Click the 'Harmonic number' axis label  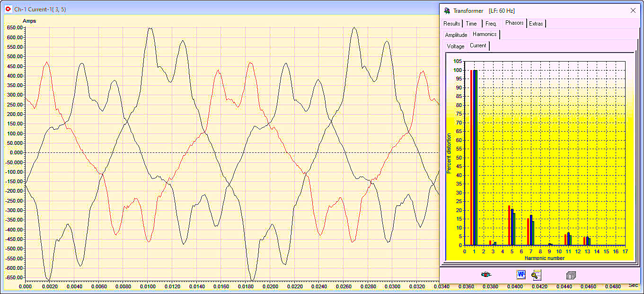click(545, 258)
